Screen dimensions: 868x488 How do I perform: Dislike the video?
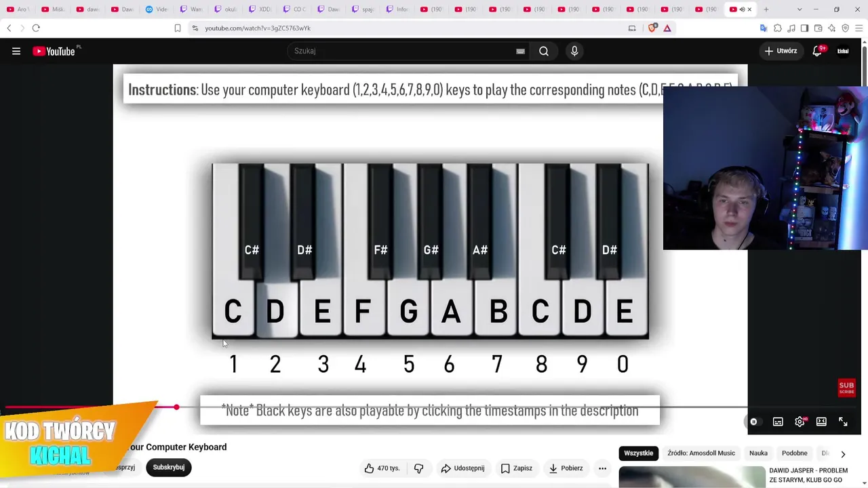418,468
